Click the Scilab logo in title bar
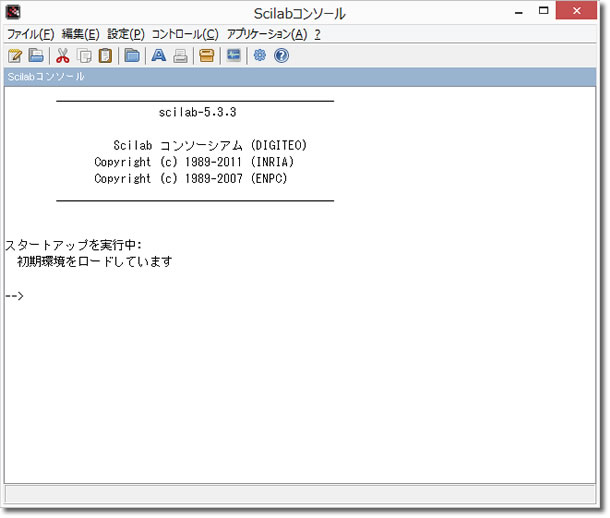The width and height of the screenshot is (610, 518). pyautogui.click(x=13, y=12)
